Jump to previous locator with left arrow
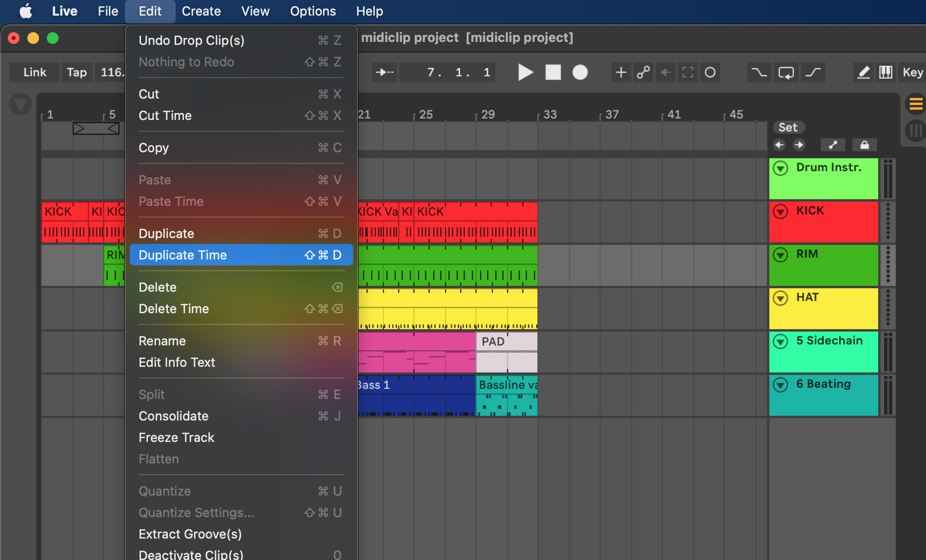The height and width of the screenshot is (560, 926). pyautogui.click(x=779, y=145)
